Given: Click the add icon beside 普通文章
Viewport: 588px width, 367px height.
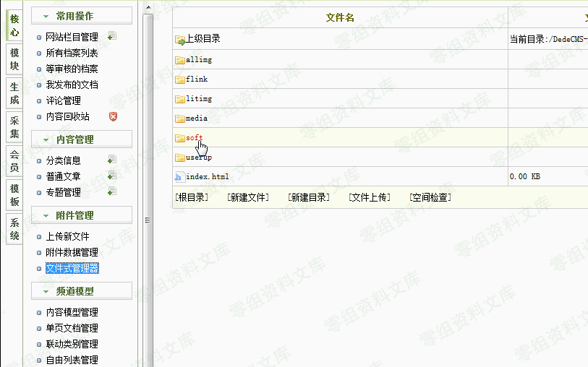Looking at the screenshot, I should coord(111,176).
